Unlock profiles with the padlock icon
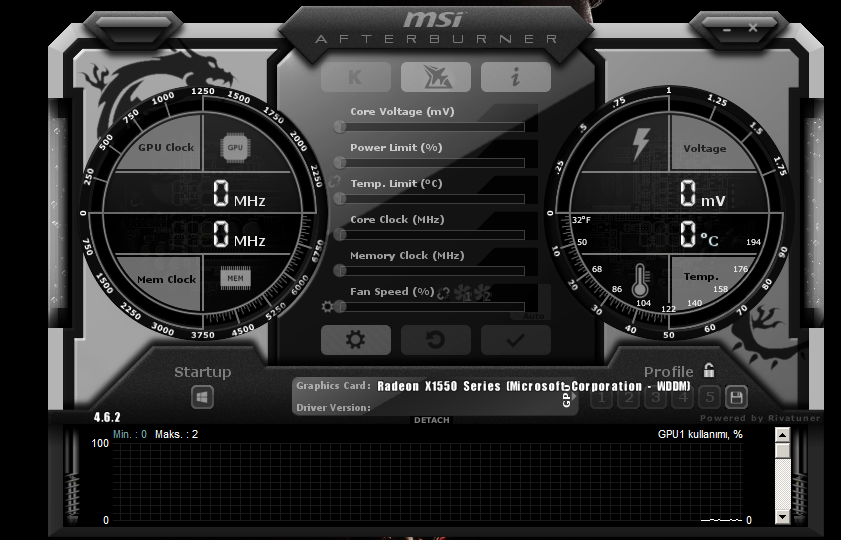The width and height of the screenshot is (841, 540). 709,370
